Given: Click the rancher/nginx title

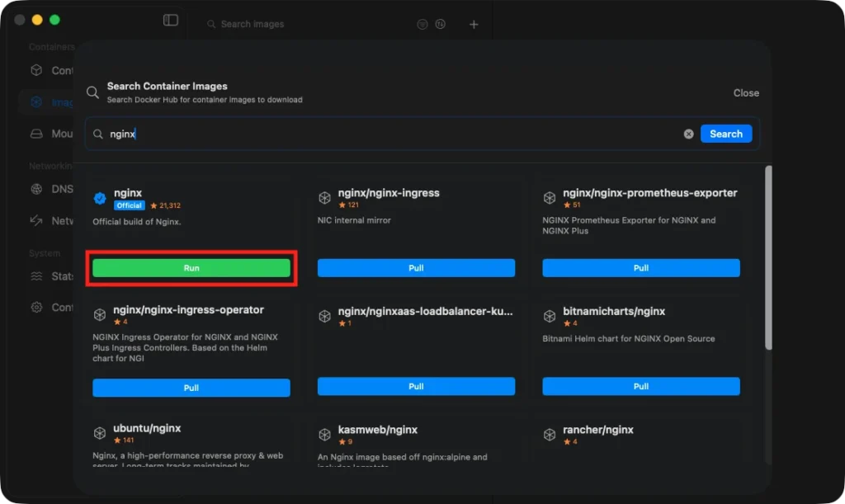Looking at the screenshot, I should [x=598, y=430].
